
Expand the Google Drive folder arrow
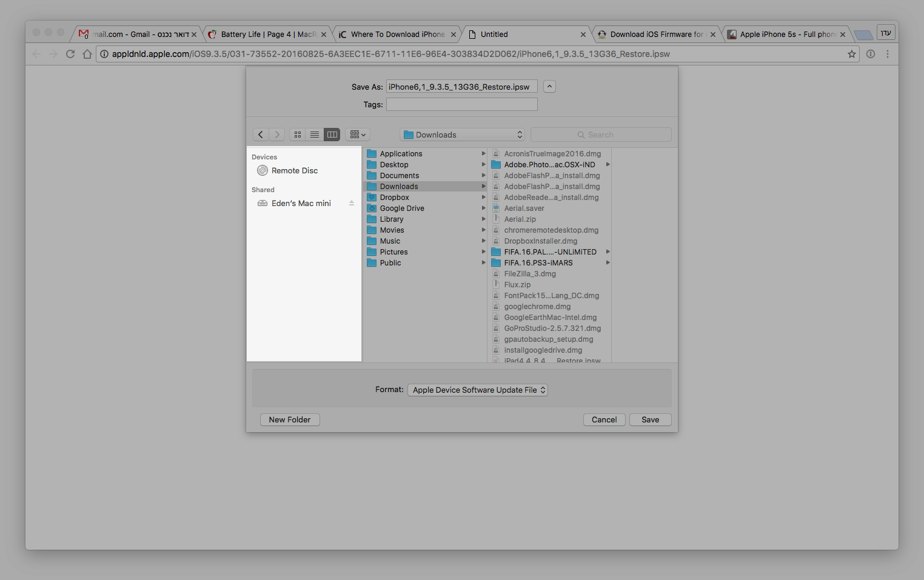click(483, 208)
